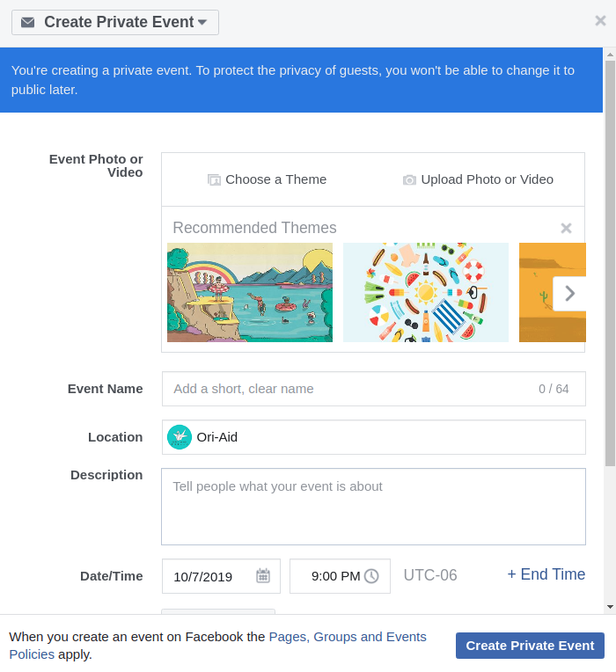616x672 pixels.
Task: Open the Pages, Groups and Events Policies link
Action: pyautogui.click(x=348, y=637)
